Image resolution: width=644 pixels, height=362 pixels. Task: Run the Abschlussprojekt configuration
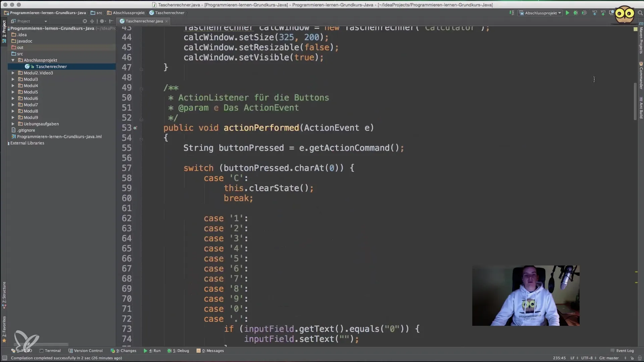(x=567, y=13)
